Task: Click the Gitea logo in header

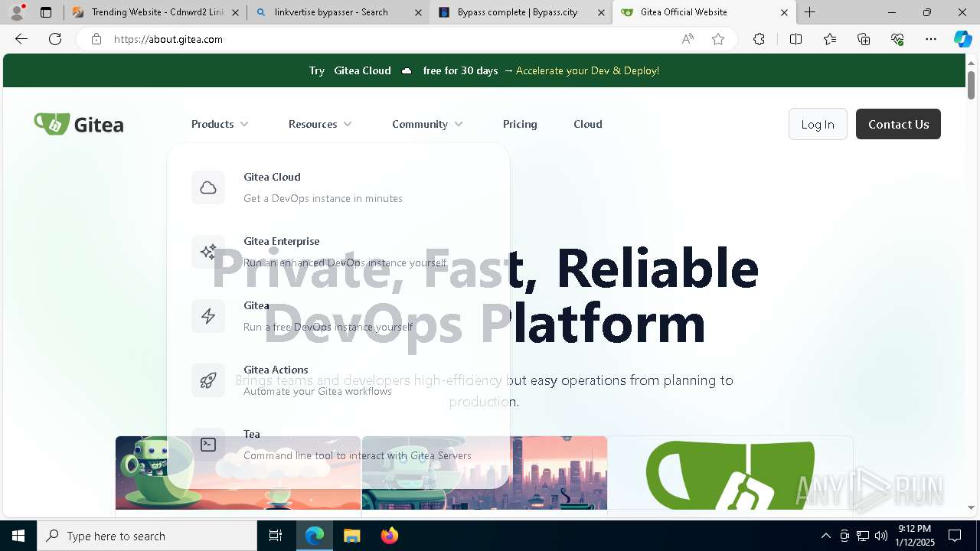Action: (x=79, y=124)
